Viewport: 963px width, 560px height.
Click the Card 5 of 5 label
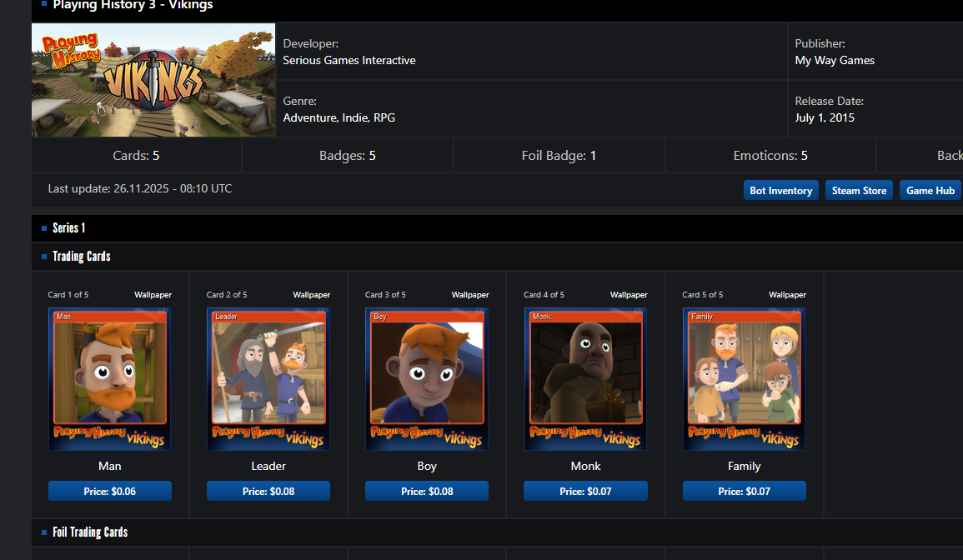(x=703, y=295)
